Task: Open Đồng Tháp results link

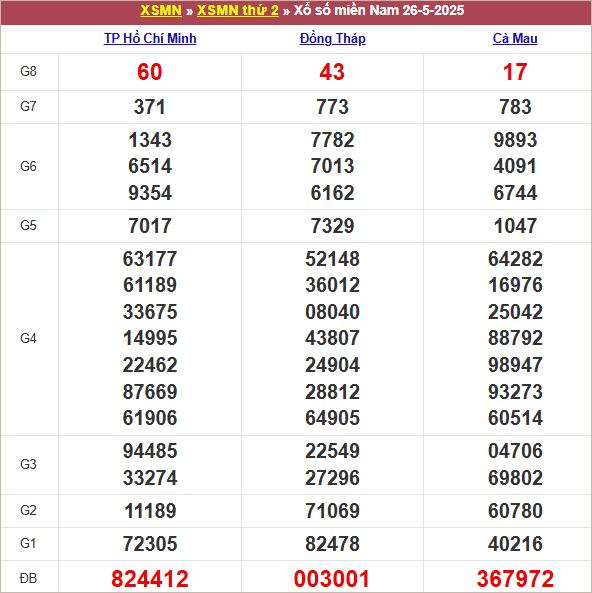Action: click(333, 39)
